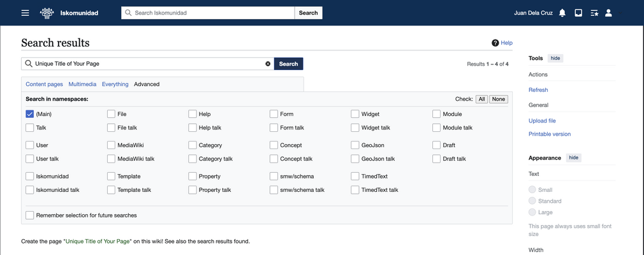Screen dimensions: 644x255
Task: Open the Refresh link in Tools
Action: pyautogui.click(x=538, y=90)
